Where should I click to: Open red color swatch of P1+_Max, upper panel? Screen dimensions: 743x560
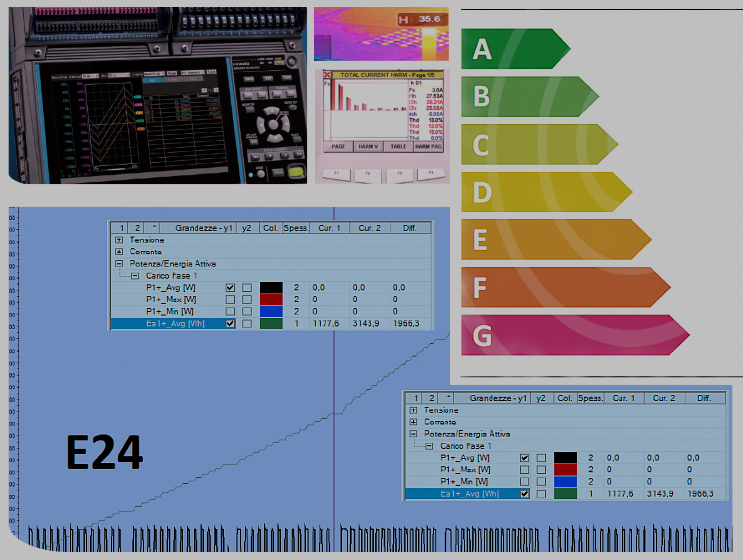click(x=271, y=299)
